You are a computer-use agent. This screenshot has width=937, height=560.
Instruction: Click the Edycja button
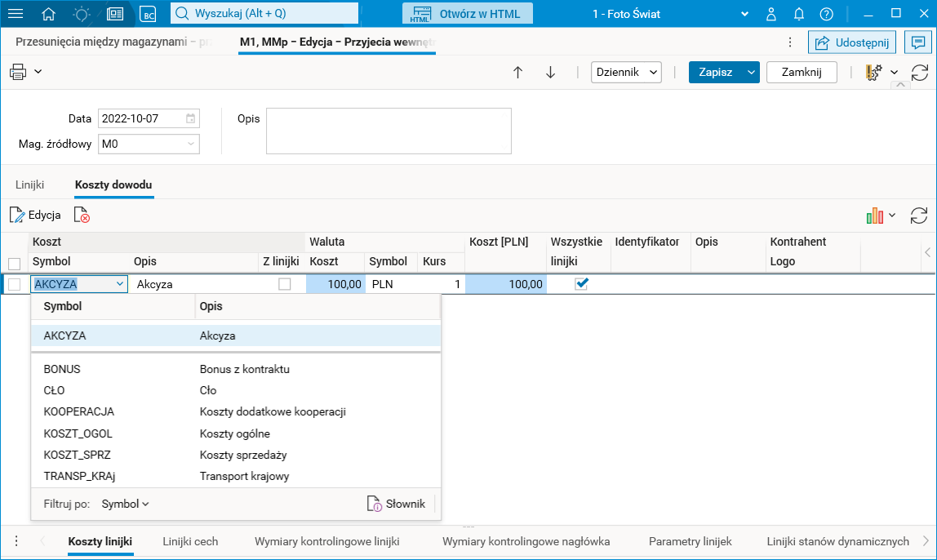(35, 216)
